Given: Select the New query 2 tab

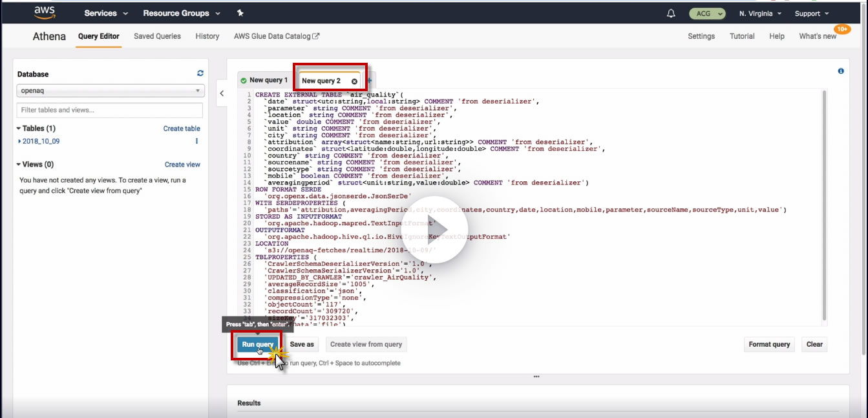Looking at the screenshot, I should pyautogui.click(x=321, y=81).
